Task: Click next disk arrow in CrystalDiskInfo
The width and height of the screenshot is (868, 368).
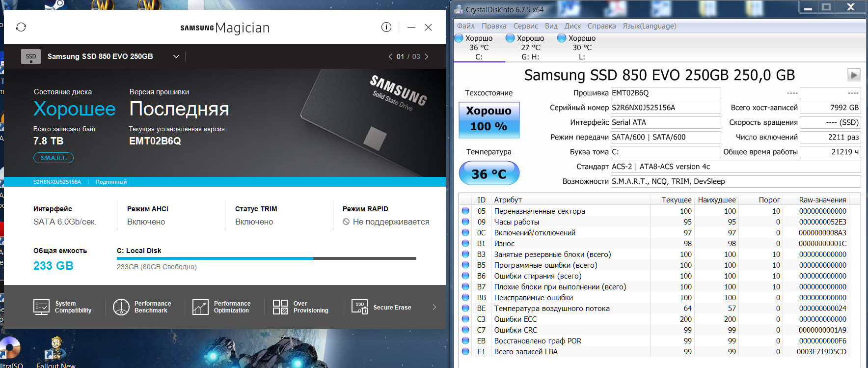Action: pyautogui.click(x=854, y=75)
